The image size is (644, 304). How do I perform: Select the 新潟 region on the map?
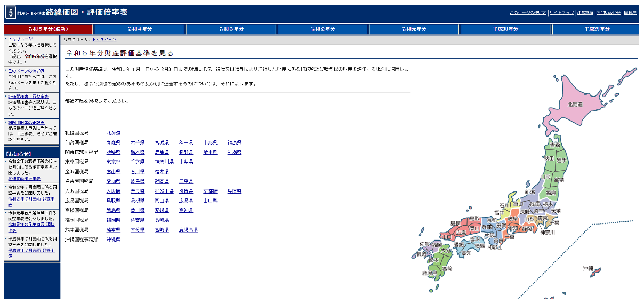(x=529, y=192)
